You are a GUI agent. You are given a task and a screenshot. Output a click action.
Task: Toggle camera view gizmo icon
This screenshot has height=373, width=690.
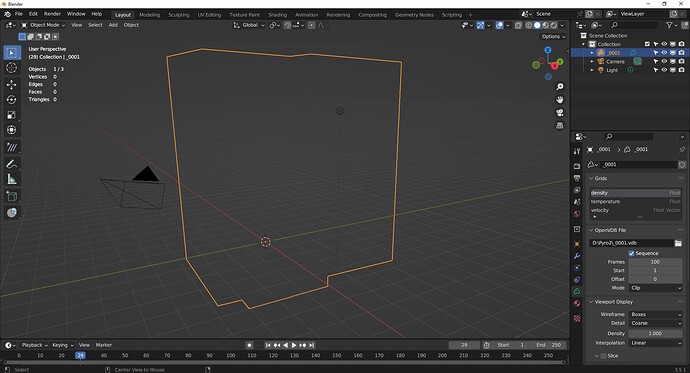[560, 113]
